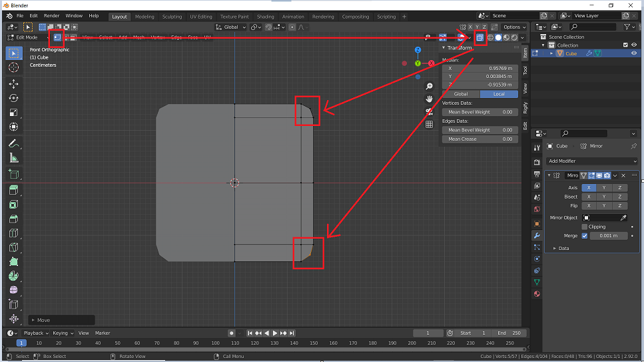Enable Mirror Axis Z
644x362 pixels.
(x=620, y=187)
